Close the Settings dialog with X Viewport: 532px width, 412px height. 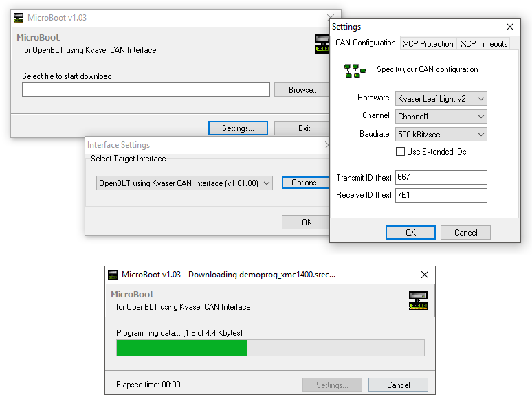[x=509, y=27]
